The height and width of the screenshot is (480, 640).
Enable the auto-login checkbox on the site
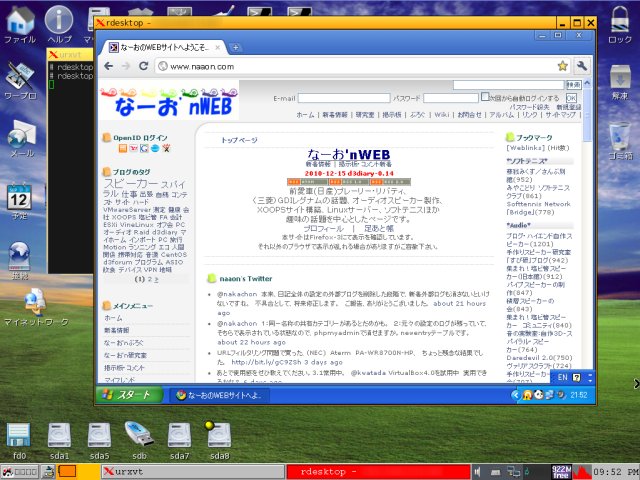point(483,99)
